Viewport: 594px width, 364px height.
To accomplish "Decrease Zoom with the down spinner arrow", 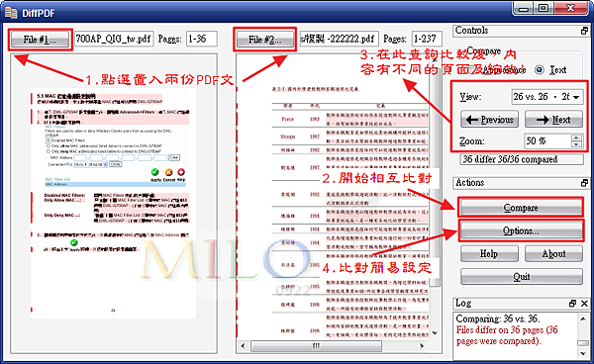I will pyautogui.click(x=576, y=144).
